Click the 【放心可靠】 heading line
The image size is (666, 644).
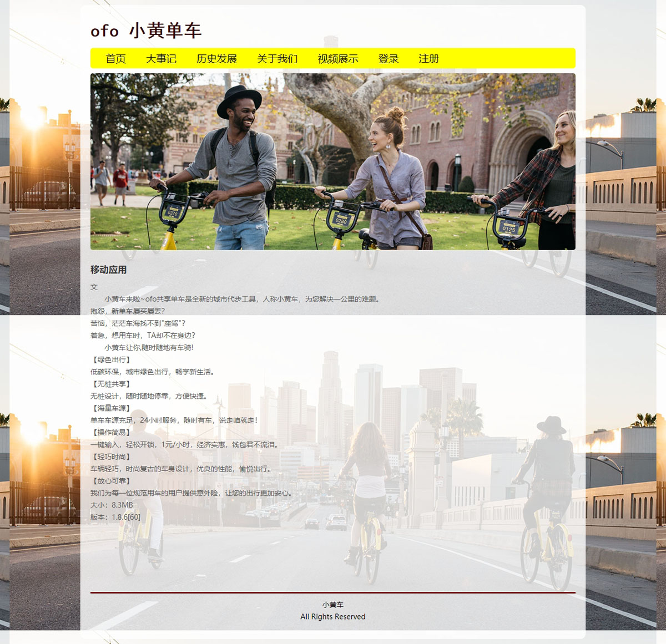112,481
